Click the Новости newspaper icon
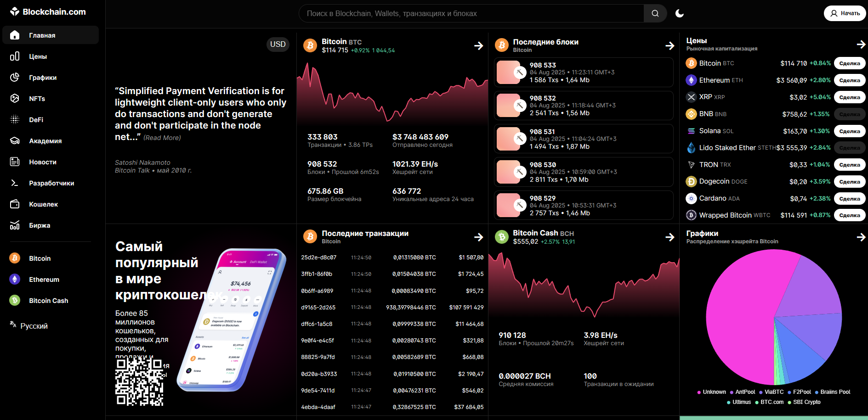The image size is (868, 420). pyautogui.click(x=15, y=162)
